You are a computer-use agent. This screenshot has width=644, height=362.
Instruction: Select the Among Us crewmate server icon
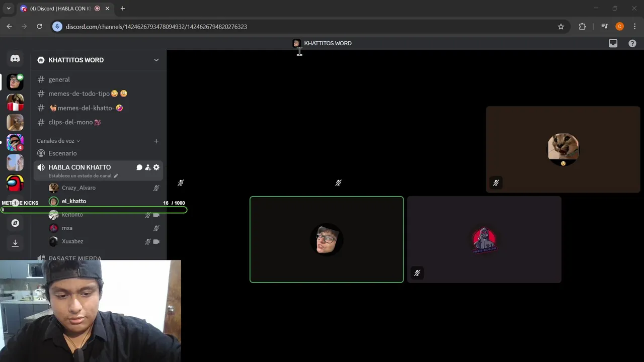pos(15,183)
